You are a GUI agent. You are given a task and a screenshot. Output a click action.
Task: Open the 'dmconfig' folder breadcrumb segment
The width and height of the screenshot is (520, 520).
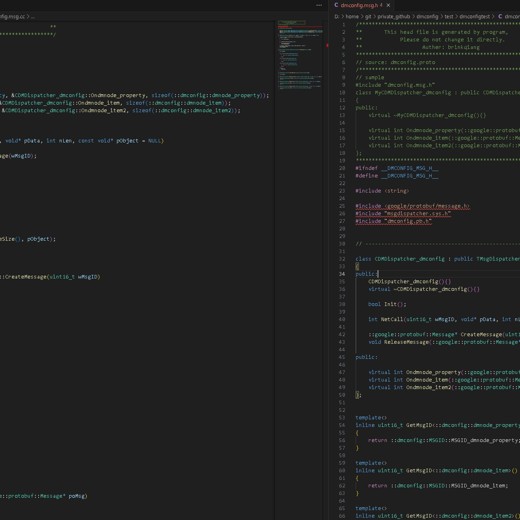427,16
